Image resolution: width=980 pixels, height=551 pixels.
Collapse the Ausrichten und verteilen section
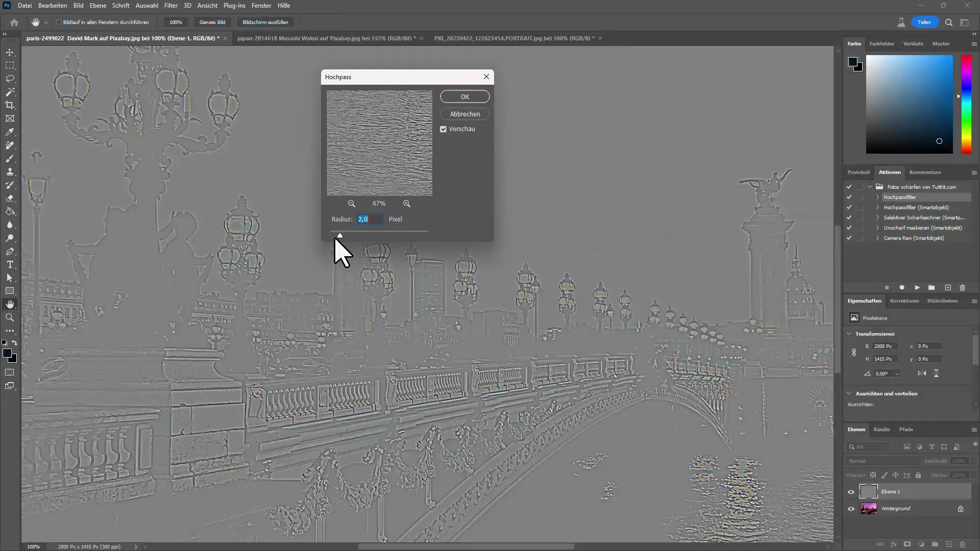coord(849,393)
